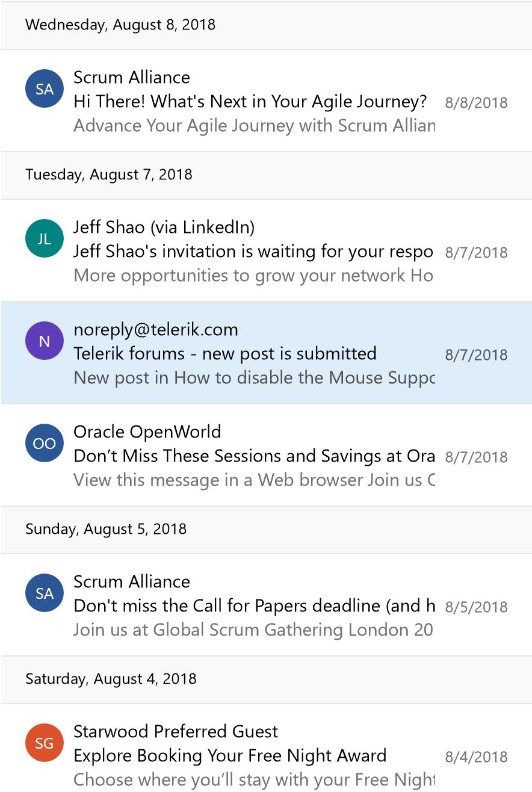Image resolution: width=532 pixels, height=792 pixels.
Task: Click the Sunday, August 5, 2018 group header
Action: point(106,529)
